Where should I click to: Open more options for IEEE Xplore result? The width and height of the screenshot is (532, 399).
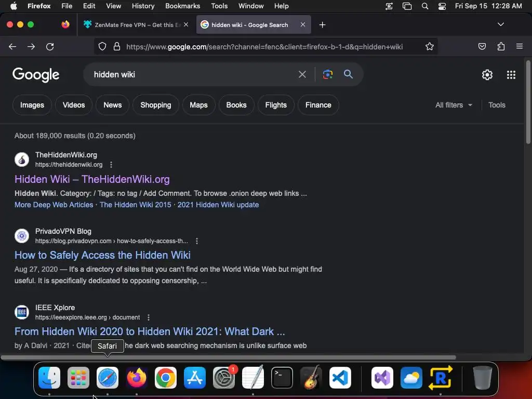tap(148, 317)
